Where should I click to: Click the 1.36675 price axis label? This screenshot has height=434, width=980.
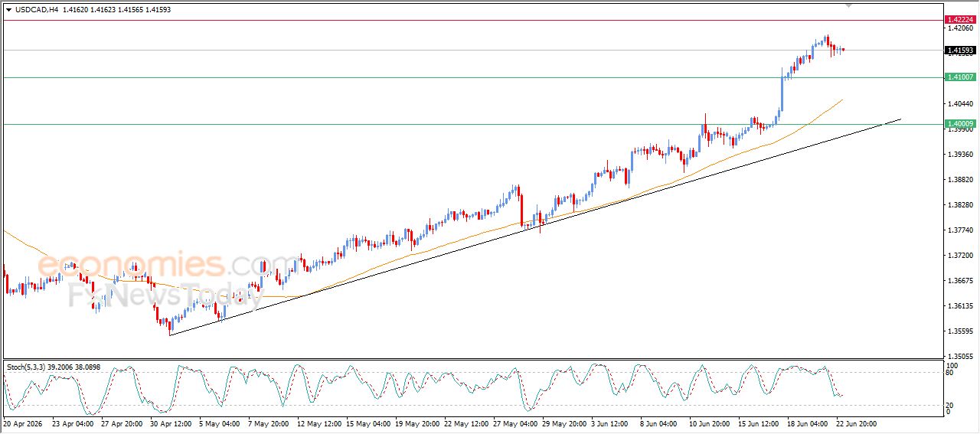tap(960, 281)
